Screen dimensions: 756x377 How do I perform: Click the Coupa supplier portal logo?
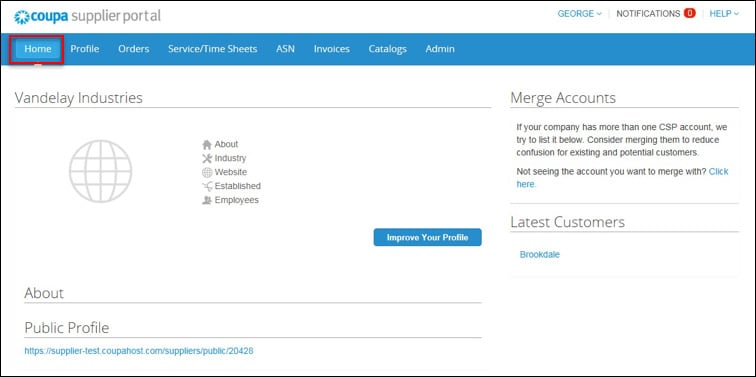click(87, 16)
